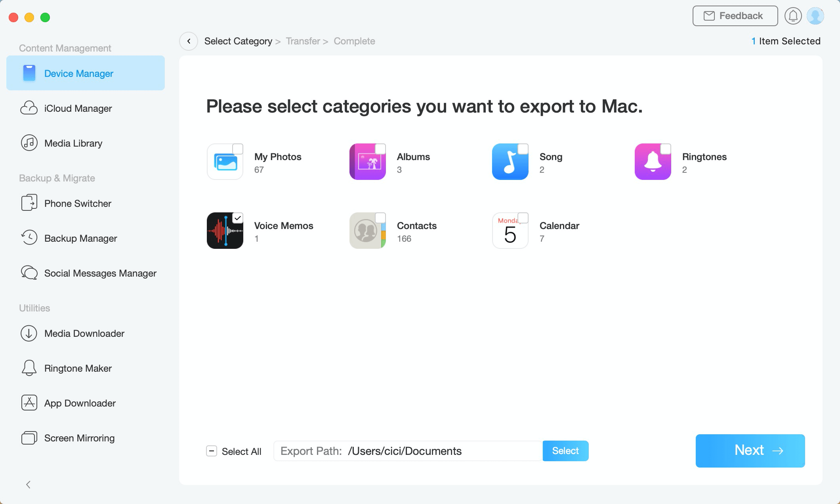Click Select to change export path
This screenshot has height=504, width=840.
click(565, 451)
